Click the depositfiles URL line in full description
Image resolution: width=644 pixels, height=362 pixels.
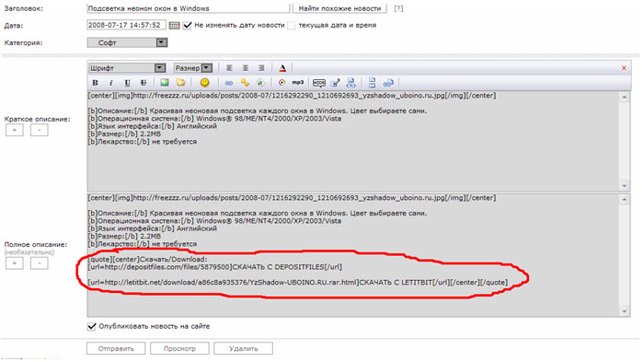tap(214, 267)
